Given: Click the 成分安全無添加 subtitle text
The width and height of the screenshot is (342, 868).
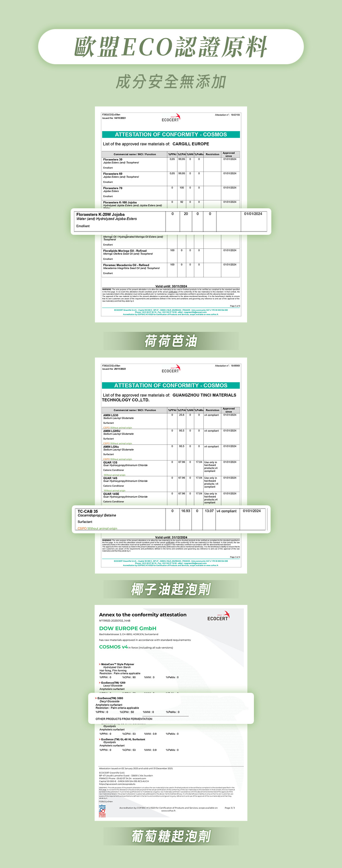Looking at the screenshot, I should tap(171, 82).
